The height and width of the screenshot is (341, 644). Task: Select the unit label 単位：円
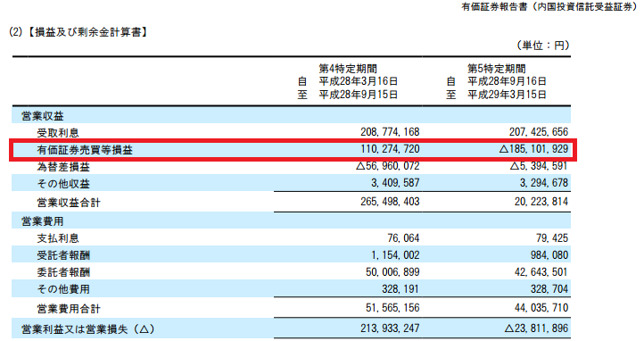point(543,46)
